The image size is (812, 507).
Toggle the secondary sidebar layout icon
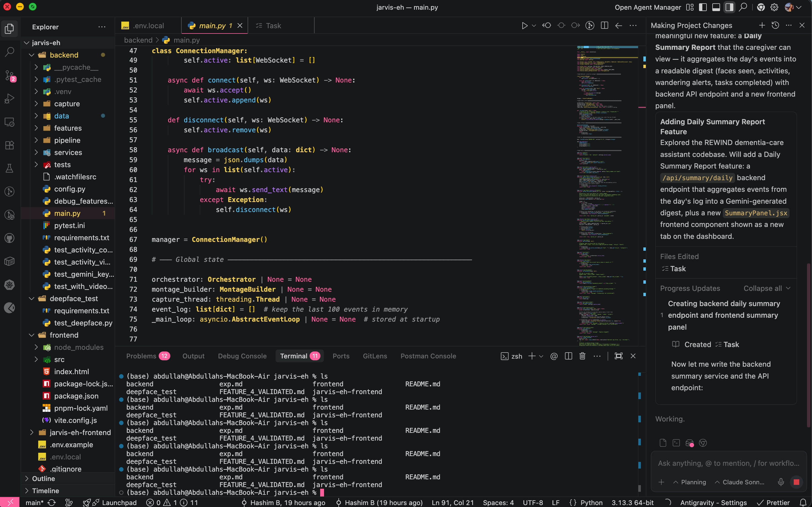pyautogui.click(x=729, y=7)
